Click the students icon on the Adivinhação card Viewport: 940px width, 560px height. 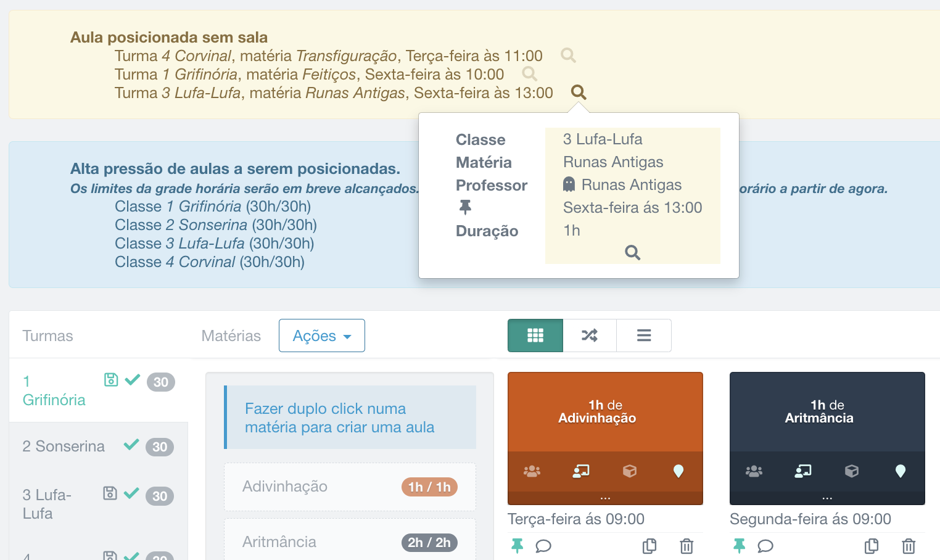[x=532, y=471]
